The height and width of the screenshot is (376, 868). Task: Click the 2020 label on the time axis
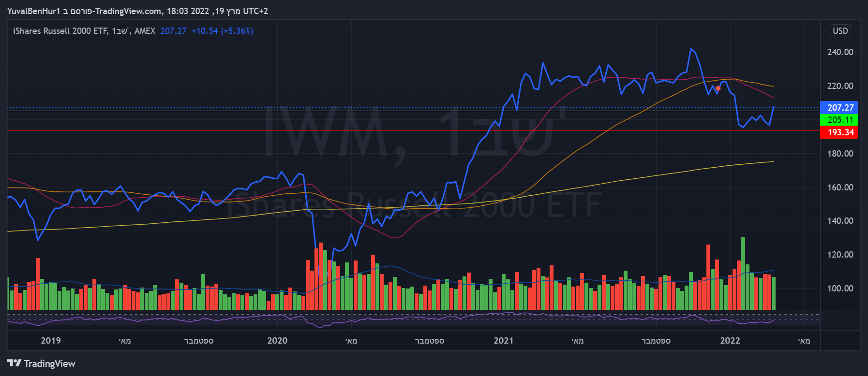tap(277, 341)
